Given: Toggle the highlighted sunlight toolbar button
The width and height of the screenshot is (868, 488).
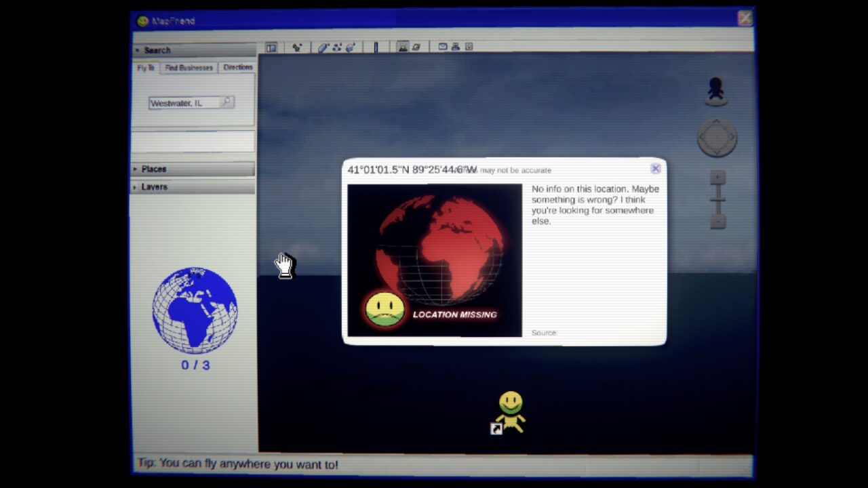Looking at the screenshot, I should click(x=403, y=47).
